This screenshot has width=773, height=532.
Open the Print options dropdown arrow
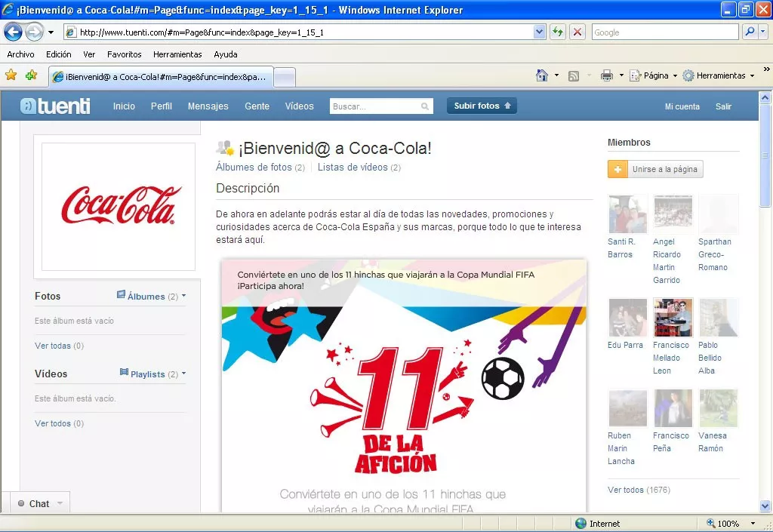(x=621, y=75)
